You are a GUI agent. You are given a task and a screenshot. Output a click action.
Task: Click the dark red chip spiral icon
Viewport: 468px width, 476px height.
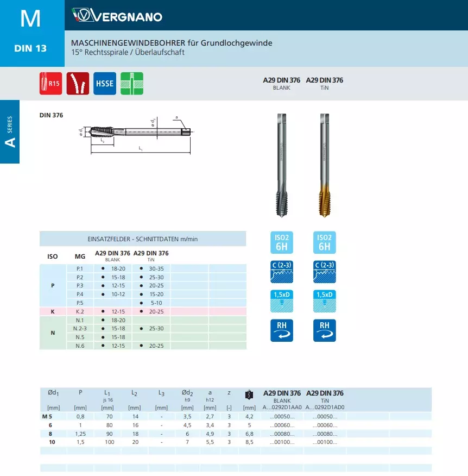pos(78,84)
